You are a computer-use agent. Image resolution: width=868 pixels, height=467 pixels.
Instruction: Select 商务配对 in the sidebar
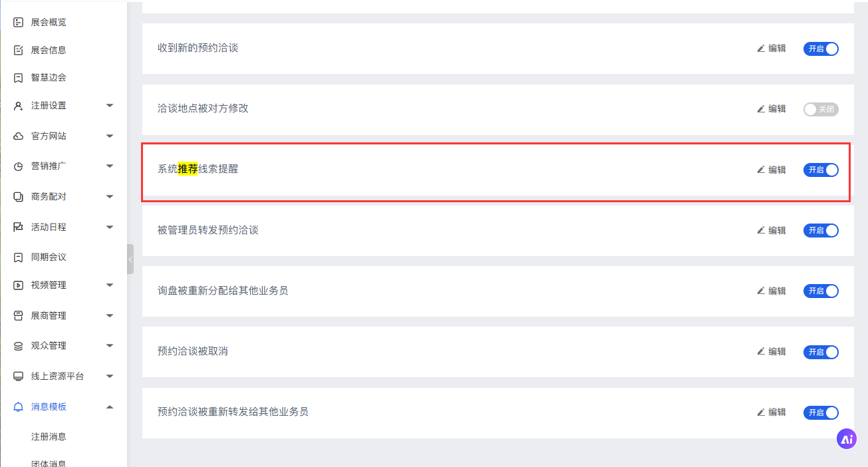tap(49, 197)
